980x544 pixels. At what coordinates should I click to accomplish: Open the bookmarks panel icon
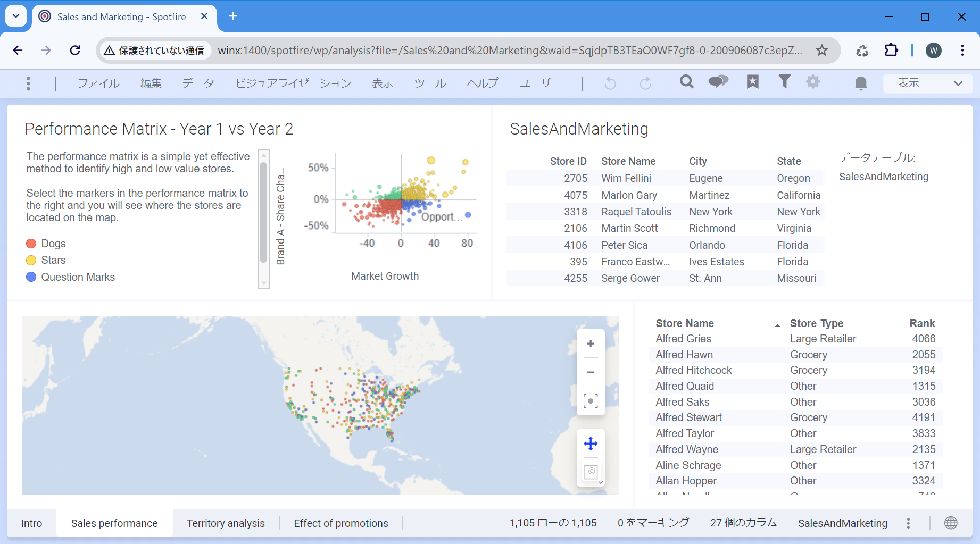(x=752, y=82)
